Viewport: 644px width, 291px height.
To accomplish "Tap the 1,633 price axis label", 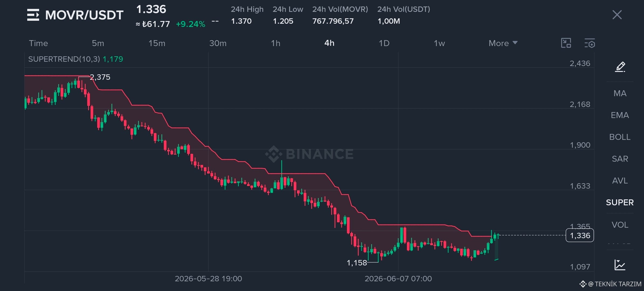I will tap(580, 186).
